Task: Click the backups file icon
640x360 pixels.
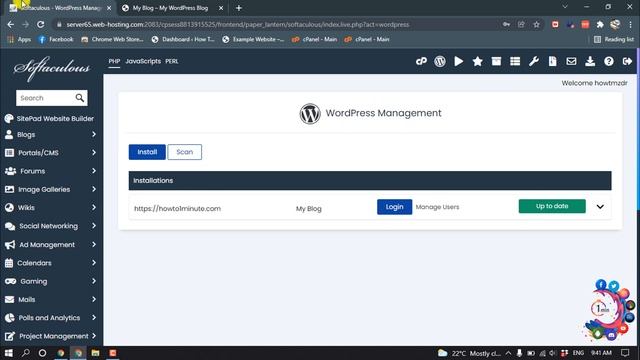Action: [553, 61]
